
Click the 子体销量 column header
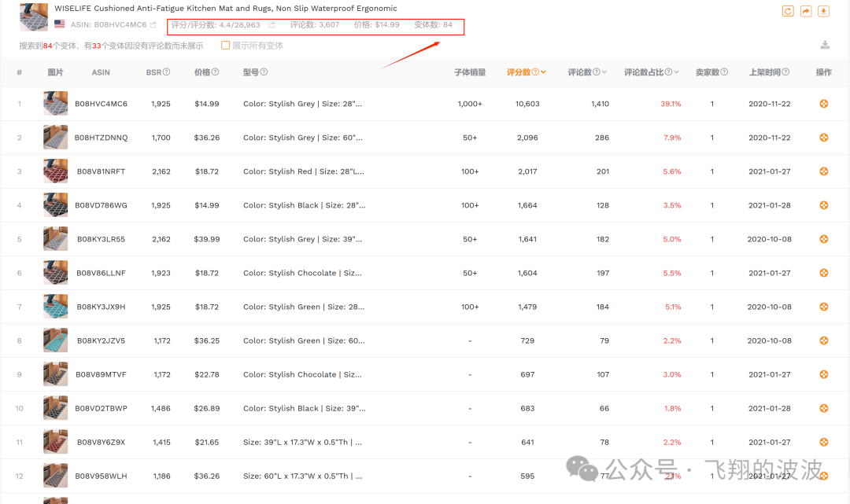pos(470,72)
